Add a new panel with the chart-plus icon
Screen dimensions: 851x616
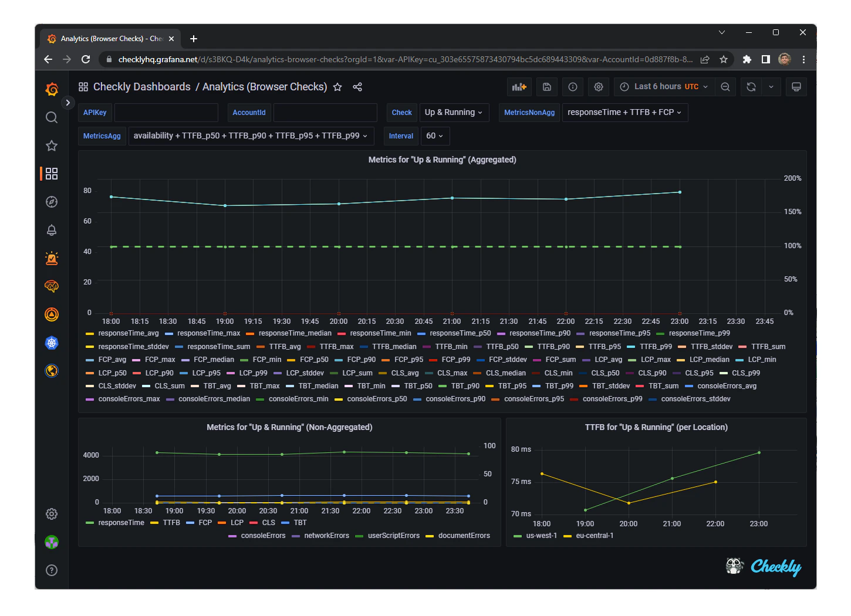519,86
